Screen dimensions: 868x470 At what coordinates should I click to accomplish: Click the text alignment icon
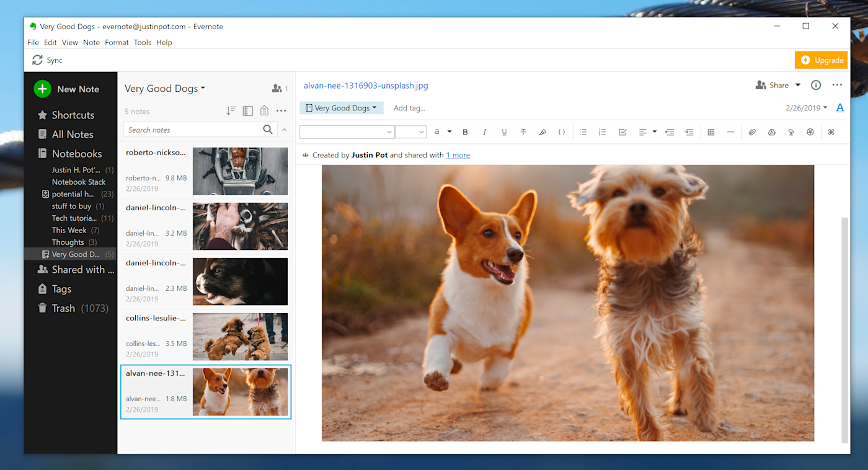coord(643,132)
